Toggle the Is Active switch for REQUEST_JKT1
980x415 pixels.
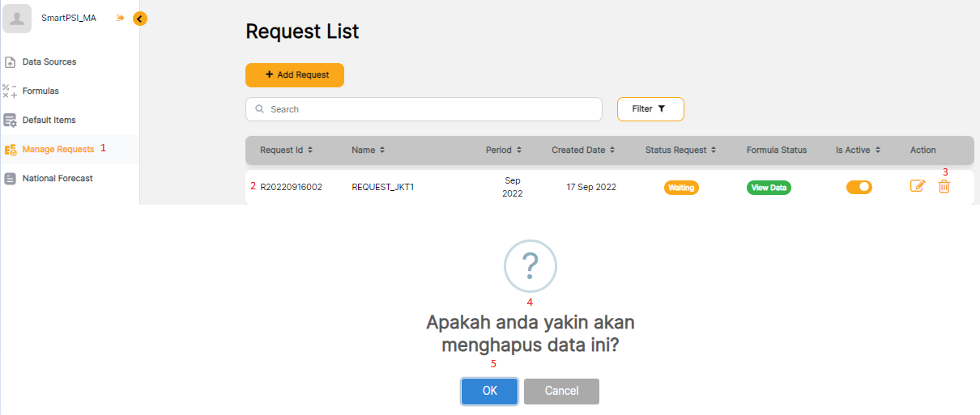click(859, 187)
